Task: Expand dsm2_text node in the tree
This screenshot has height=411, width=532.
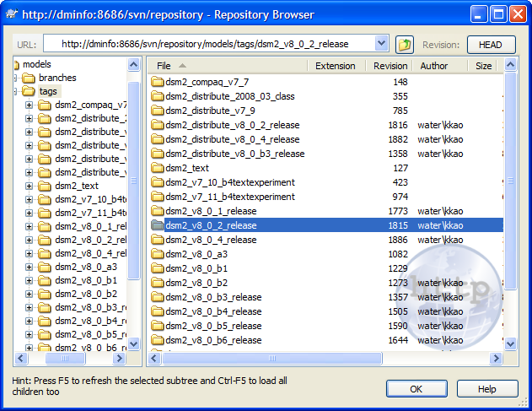Action: [30, 187]
